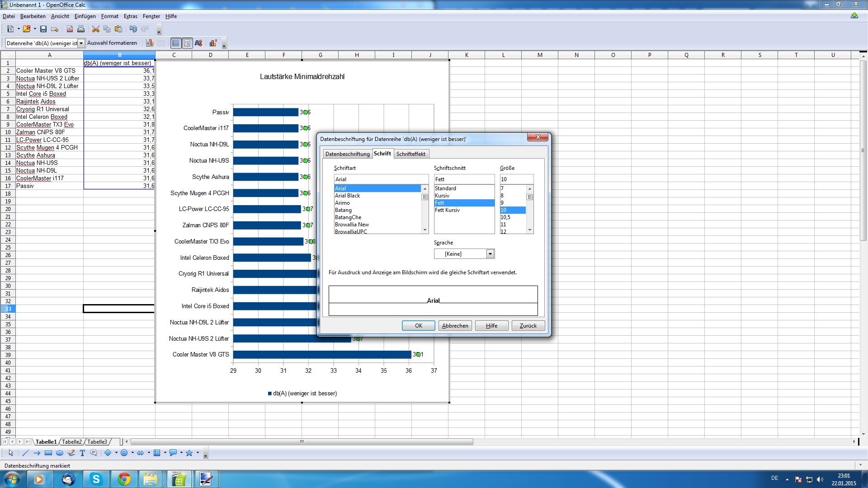Viewport: 868px width, 488px height.
Task: Switch to the Schrifteffekt tab
Action: point(411,154)
